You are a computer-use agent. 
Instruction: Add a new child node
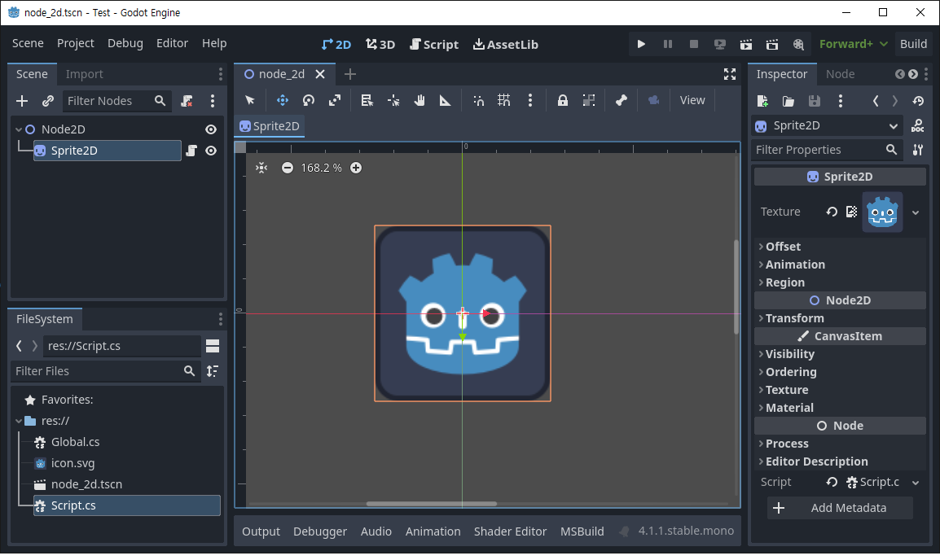coord(22,101)
